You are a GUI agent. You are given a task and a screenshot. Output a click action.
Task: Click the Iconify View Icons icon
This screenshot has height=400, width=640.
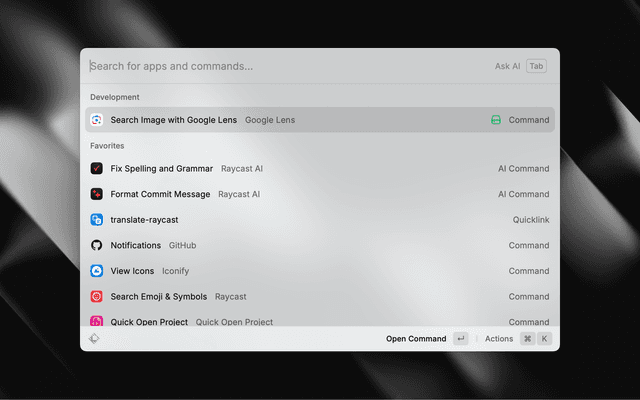(97, 271)
